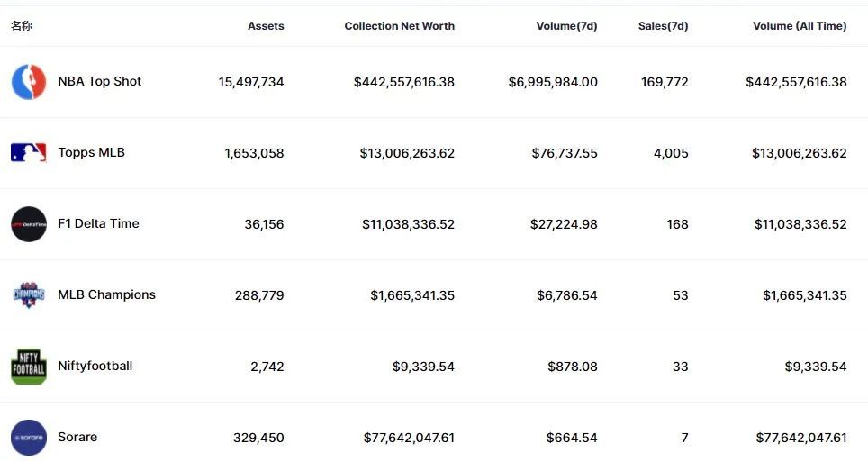Sort by the Sales(7d) column header
The image size is (868, 471).
coord(663,26)
